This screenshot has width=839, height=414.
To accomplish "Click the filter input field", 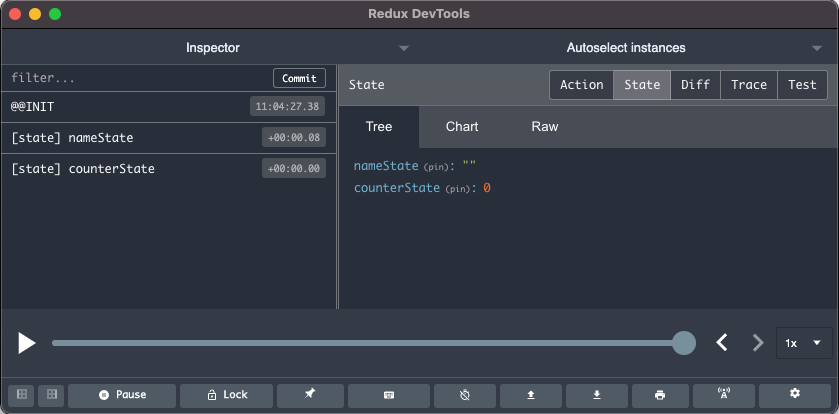I will pyautogui.click(x=139, y=78).
